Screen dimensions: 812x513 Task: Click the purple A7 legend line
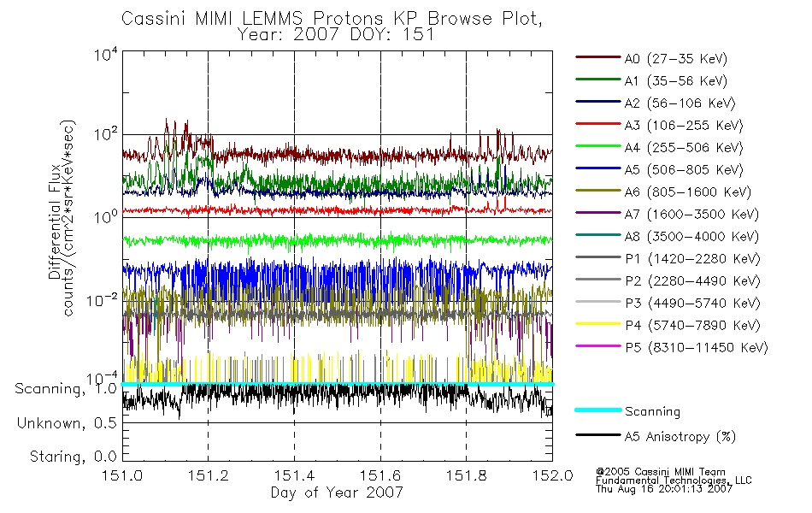tap(597, 212)
